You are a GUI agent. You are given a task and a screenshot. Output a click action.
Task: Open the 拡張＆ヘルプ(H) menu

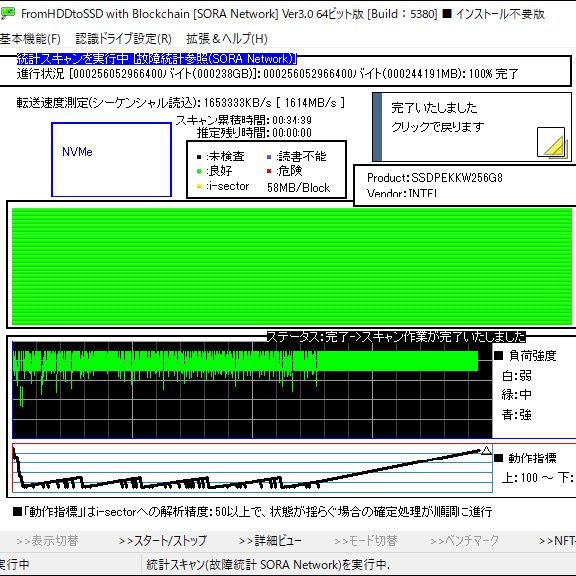(x=227, y=39)
